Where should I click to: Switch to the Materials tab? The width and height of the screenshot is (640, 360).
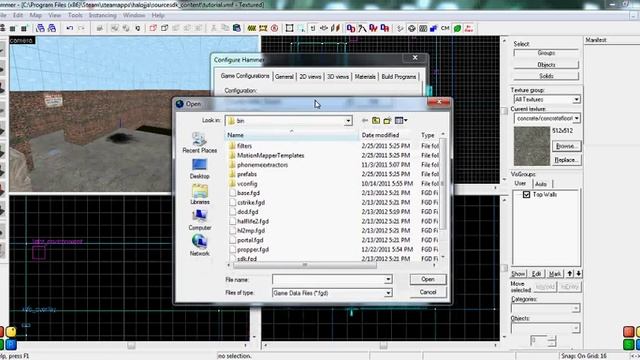pos(364,77)
